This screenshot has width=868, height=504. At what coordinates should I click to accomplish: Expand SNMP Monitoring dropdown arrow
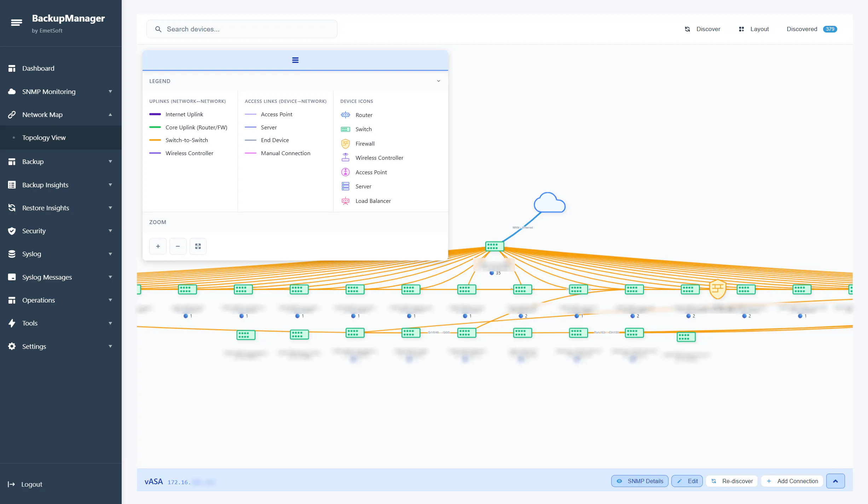(x=110, y=92)
